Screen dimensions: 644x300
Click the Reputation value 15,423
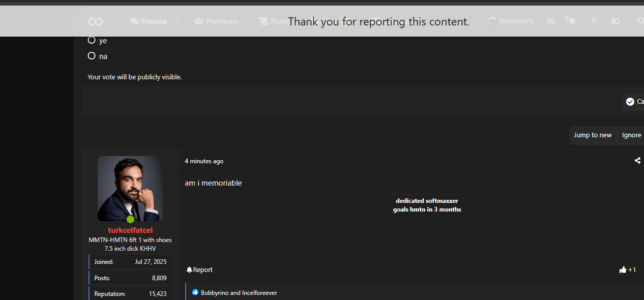click(158, 294)
